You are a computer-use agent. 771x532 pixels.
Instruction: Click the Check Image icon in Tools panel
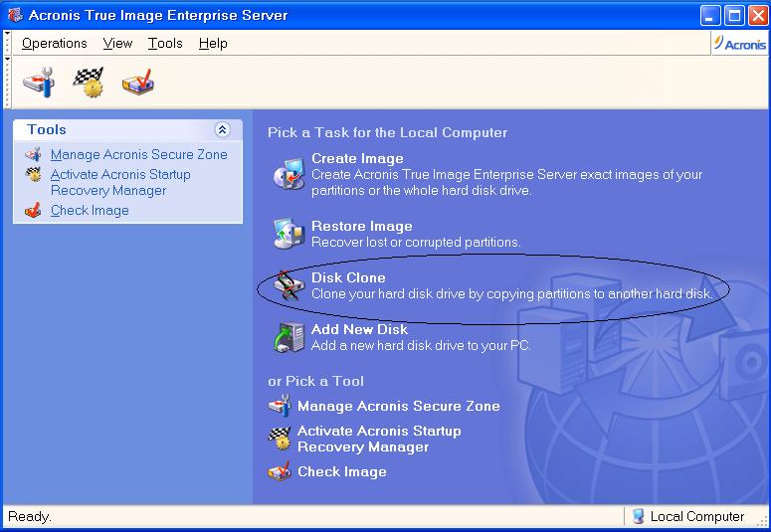(x=34, y=211)
